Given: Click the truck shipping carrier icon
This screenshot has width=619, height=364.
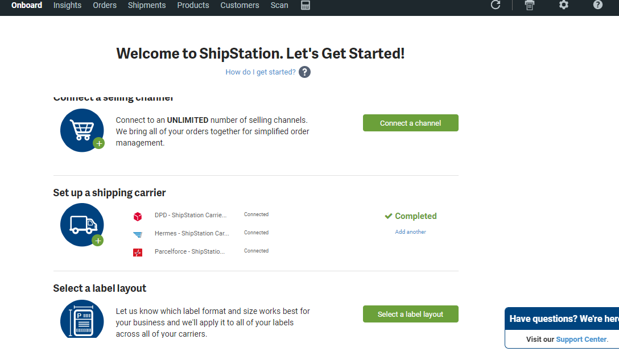Looking at the screenshot, I should pyautogui.click(x=82, y=225).
